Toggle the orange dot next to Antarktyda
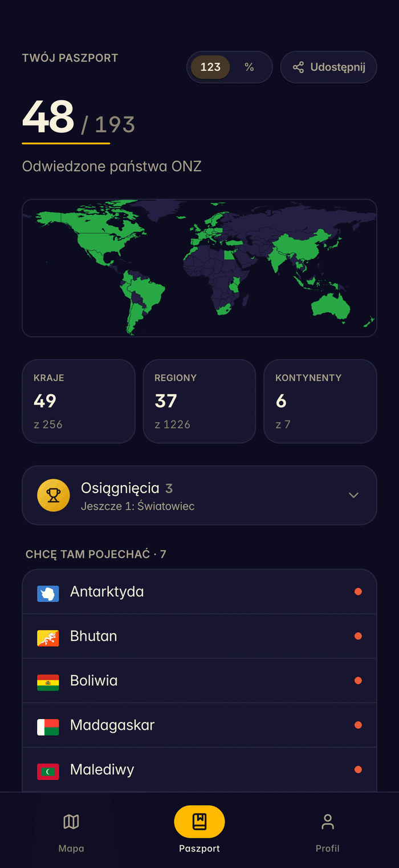The width and height of the screenshot is (399, 868). (x=358, y=591)
